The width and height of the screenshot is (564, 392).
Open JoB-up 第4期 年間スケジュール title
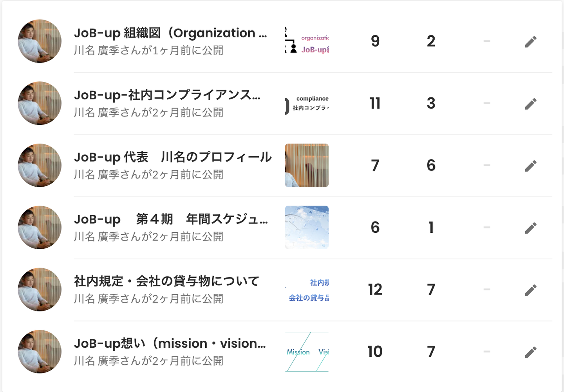[171, 219]
